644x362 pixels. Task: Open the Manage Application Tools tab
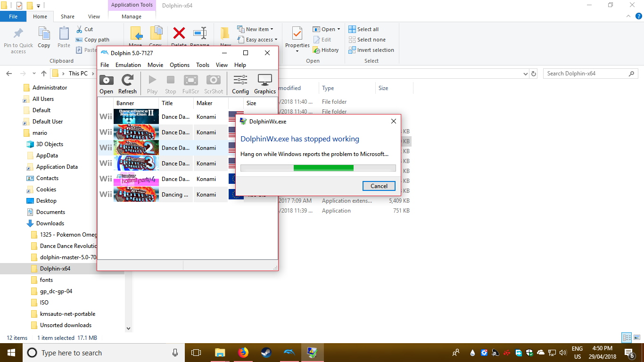point(132,16)
